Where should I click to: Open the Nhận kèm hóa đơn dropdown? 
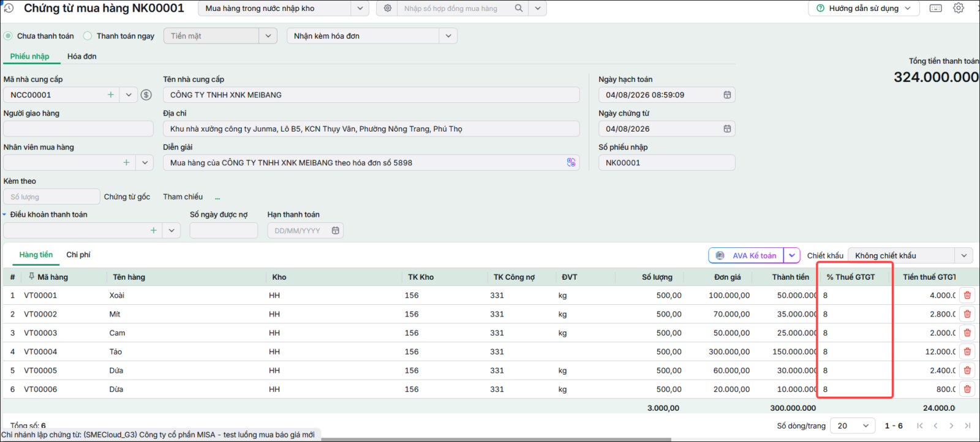click(x=448, y=36)
